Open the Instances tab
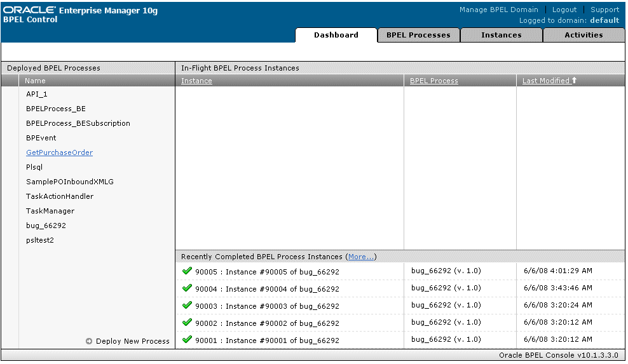The image size is (628, 364). [x=501, y=35]
